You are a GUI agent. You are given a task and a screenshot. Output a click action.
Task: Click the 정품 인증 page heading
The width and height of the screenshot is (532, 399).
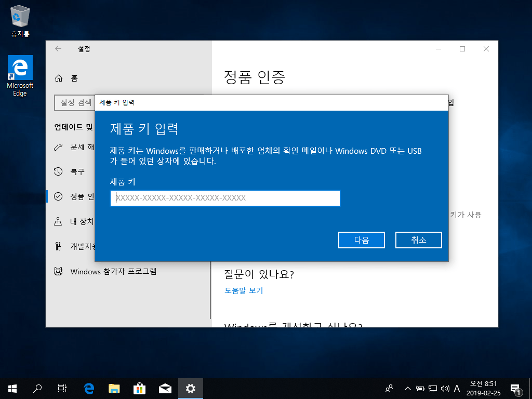[x=255, y=77]
